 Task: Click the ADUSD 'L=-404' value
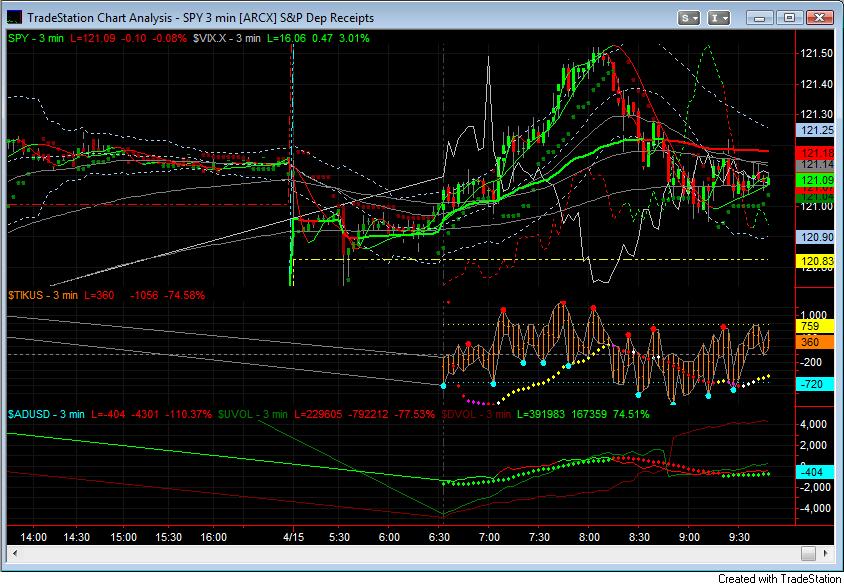tap(108, 414)
